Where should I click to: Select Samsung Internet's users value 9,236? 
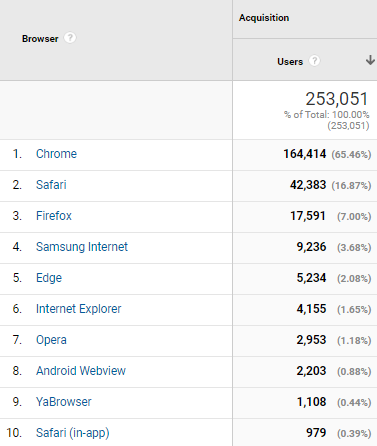tap(311, 247)
